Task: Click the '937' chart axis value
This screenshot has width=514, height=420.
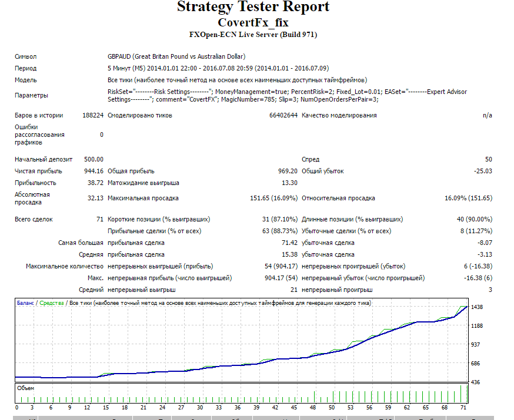Action: coord(475,345)
